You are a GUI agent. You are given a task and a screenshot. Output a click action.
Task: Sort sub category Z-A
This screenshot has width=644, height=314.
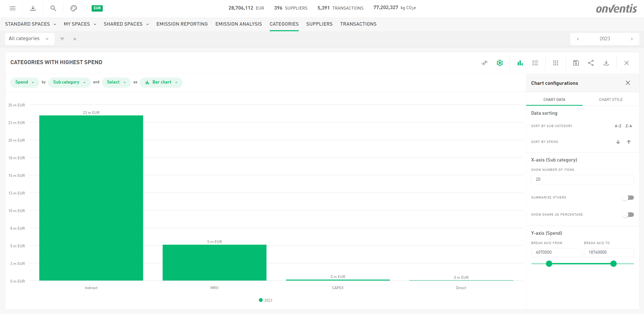point(629,126)
